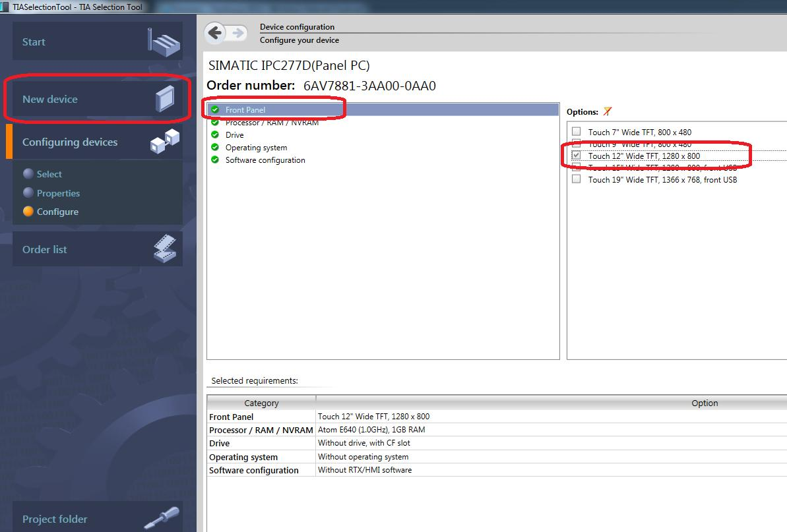787x532 pixels.
Task: Go to the Properties step
Action: pos(51,193)
